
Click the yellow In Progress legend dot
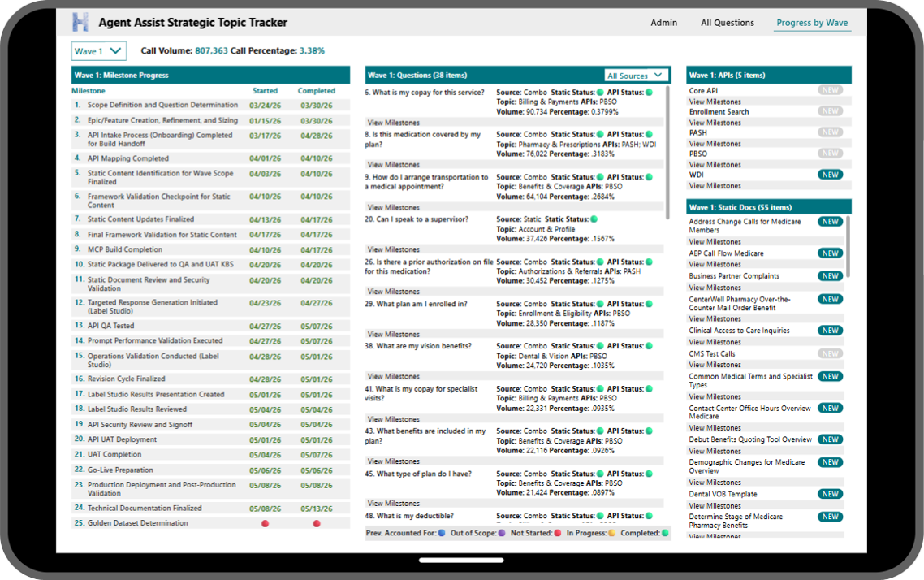(x=611, y=533)
